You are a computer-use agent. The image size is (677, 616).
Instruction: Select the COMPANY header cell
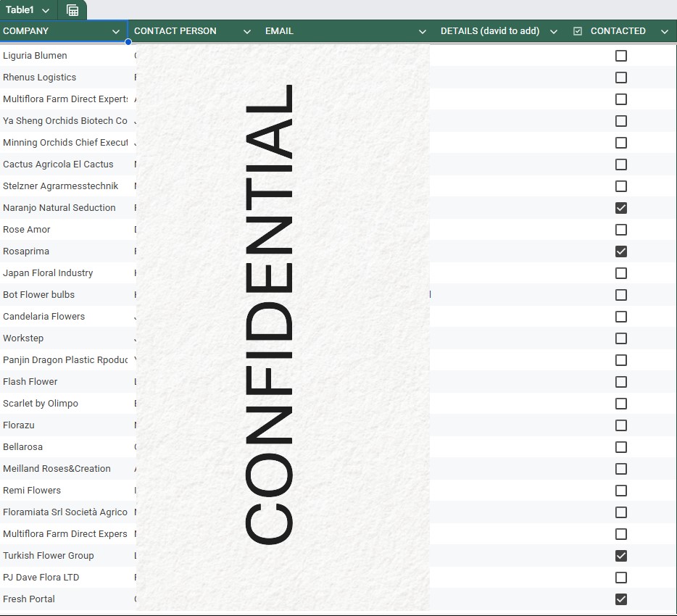click(64, 31)
